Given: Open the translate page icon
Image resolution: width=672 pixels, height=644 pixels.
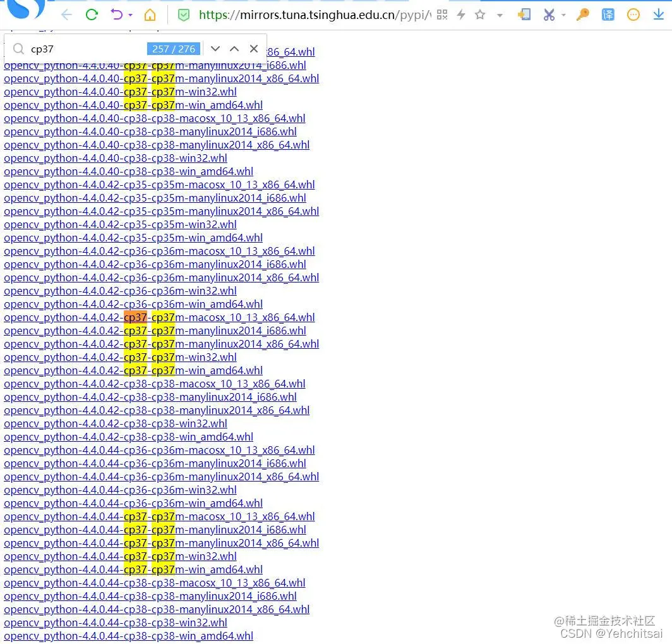Looking at the screenshot, I should tap(608, 15).
